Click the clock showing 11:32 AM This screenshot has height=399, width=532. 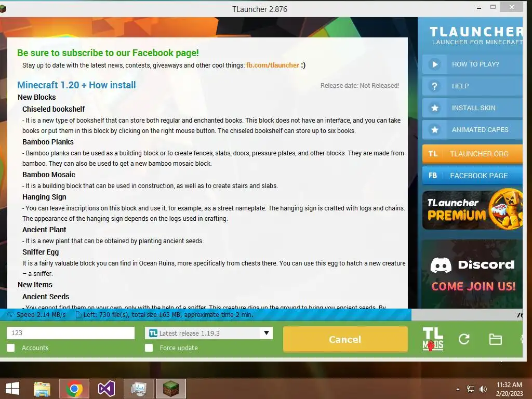[x=509, y=385]
